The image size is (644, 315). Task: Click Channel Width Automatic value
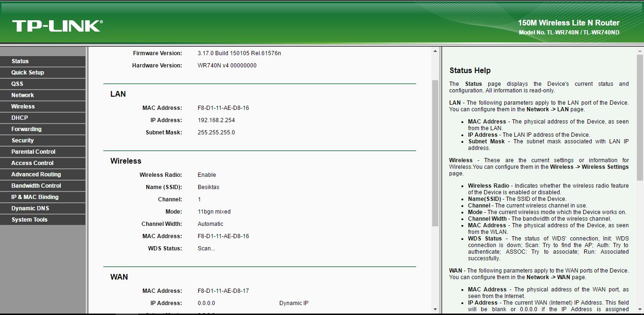210,224
